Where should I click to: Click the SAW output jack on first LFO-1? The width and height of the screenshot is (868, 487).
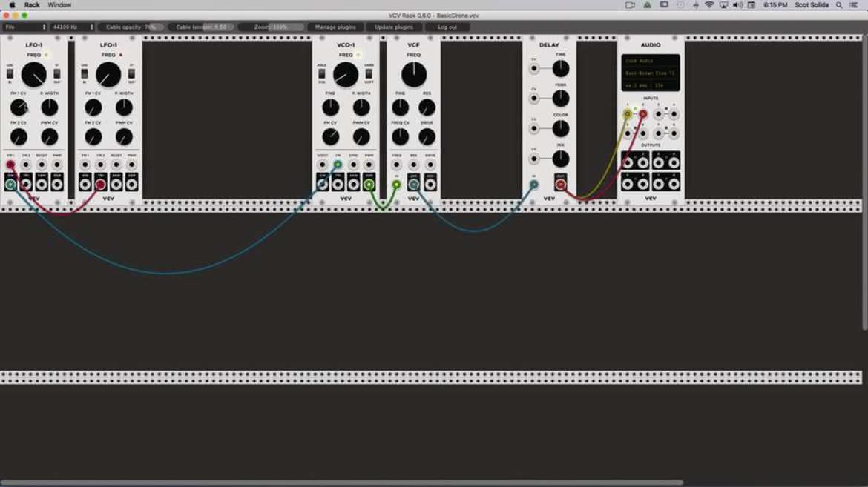42,185
